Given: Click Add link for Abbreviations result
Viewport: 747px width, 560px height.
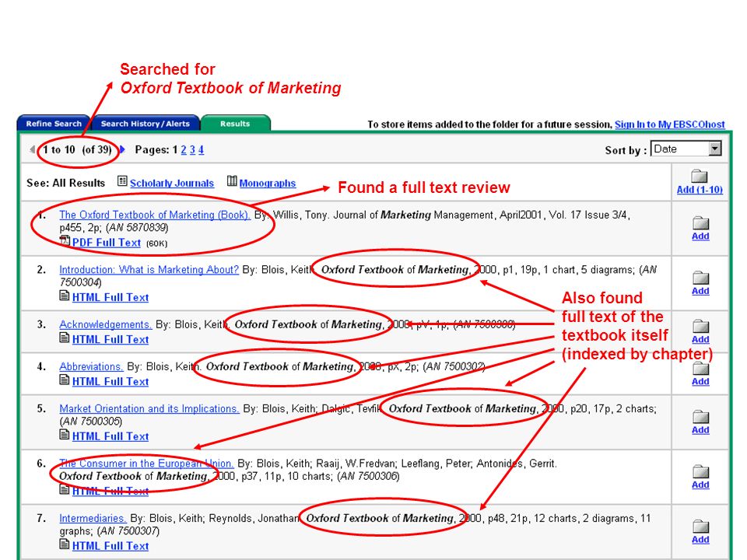Looking at the screenshot, I should point(701,382).
